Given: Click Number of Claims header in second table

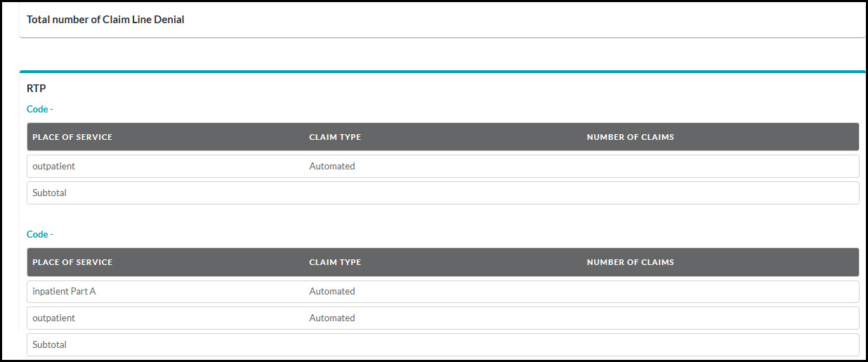Looking at the screenshot, I should click(x=630, y=262).
